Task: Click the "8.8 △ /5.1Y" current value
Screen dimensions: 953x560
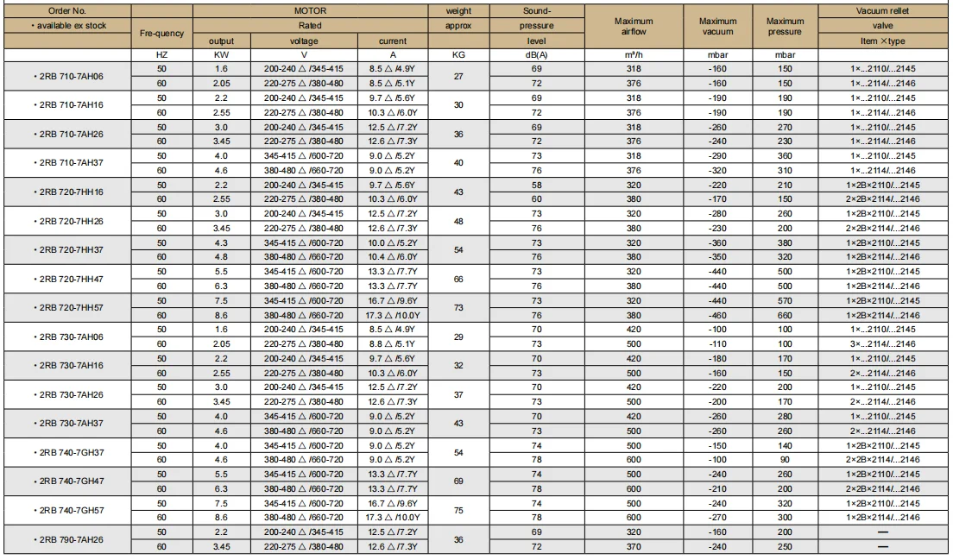Action: [393, 343]
